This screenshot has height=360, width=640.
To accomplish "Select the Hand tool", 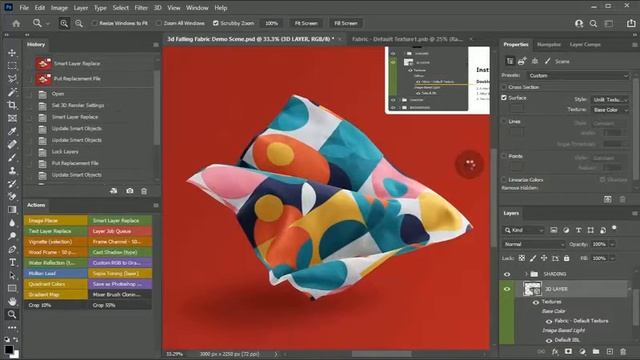I will coord(12,301).
